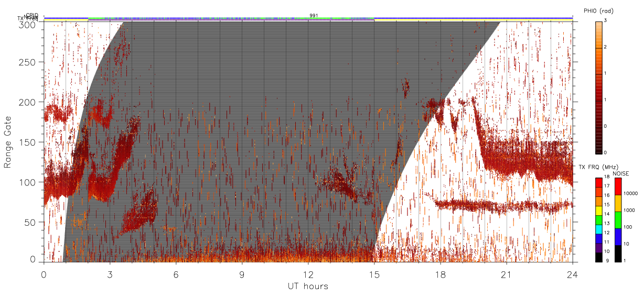Select the red 17–18 MHz swatch in TX FRQ legend
The height and width of the screenshot is (297, 644).
coord(598,182)
